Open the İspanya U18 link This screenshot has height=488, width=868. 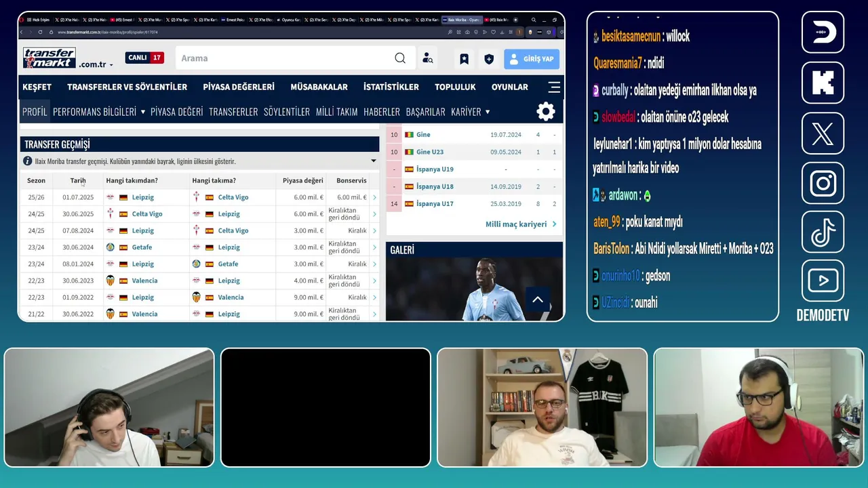point(435,186)
